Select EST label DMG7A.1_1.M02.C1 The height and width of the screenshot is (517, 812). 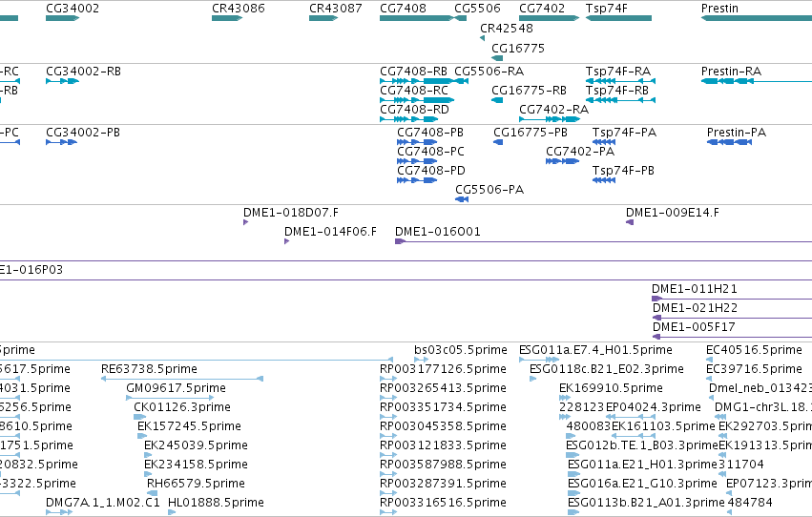click(103, 504)
